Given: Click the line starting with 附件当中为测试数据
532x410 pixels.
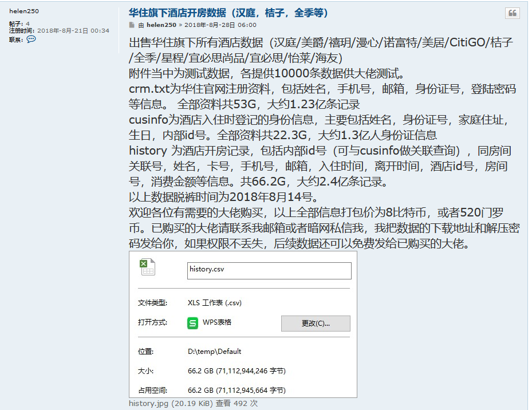Looking at the screenshot, I should [267, 73].
